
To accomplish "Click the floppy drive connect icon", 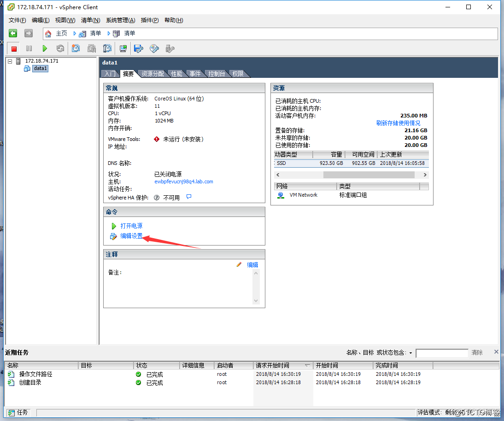I will pos(139,48).
